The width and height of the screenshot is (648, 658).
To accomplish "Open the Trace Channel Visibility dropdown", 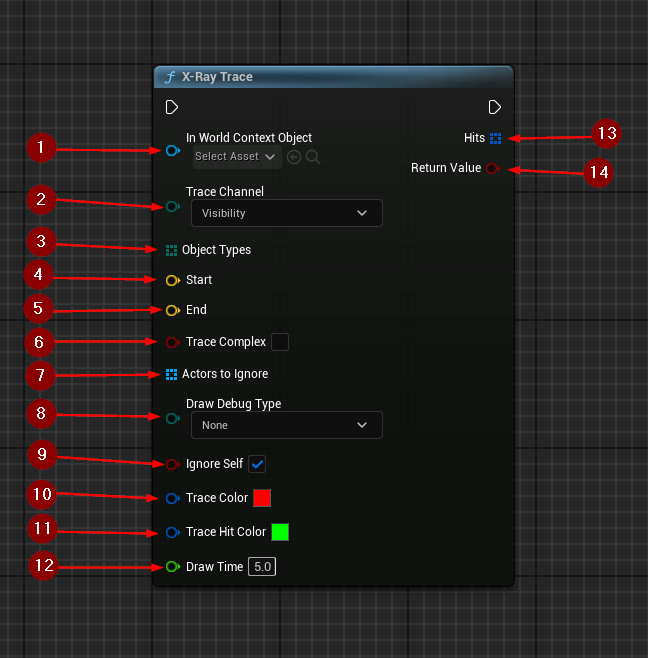I will tap(286, 213).
